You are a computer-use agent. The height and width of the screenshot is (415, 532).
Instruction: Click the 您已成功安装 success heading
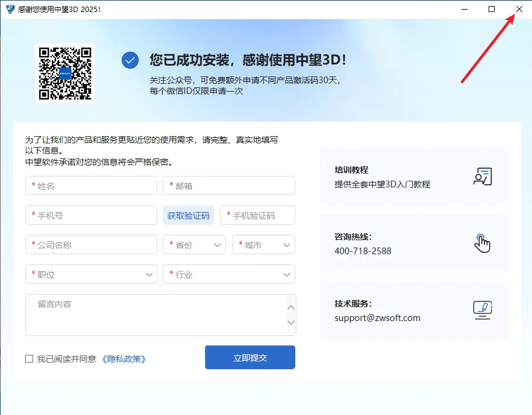248,60
